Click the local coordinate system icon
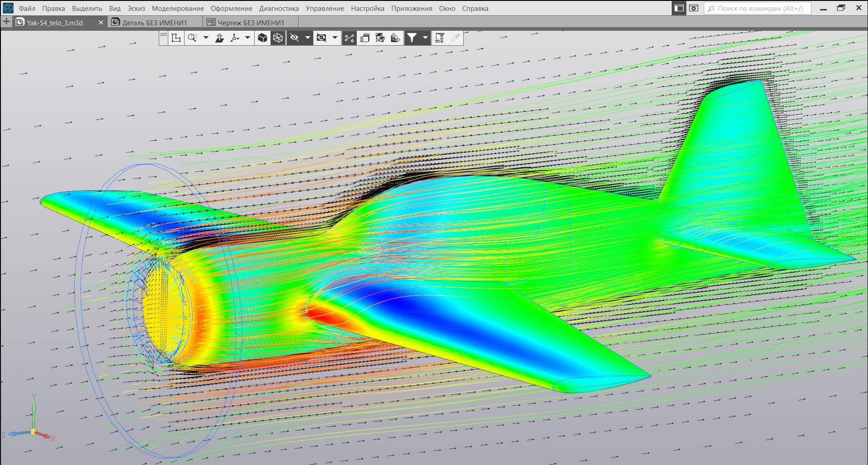The height and width of the screenshot is (465, 868). point(176,38)
